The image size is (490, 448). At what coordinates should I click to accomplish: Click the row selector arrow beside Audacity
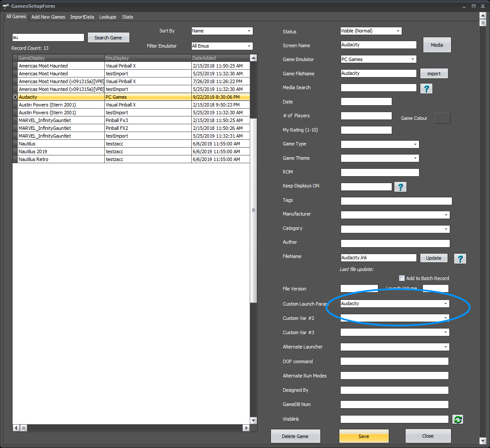pos(15,97)
